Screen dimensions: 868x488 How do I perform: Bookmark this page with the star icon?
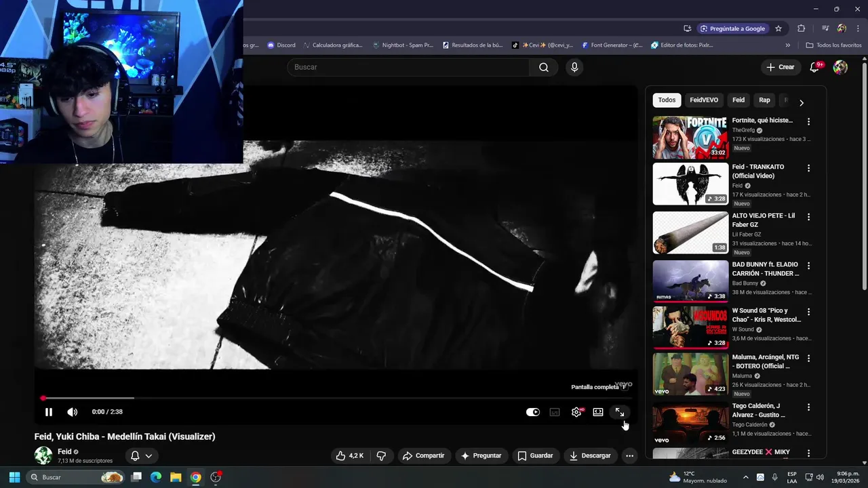click(778, 28)
